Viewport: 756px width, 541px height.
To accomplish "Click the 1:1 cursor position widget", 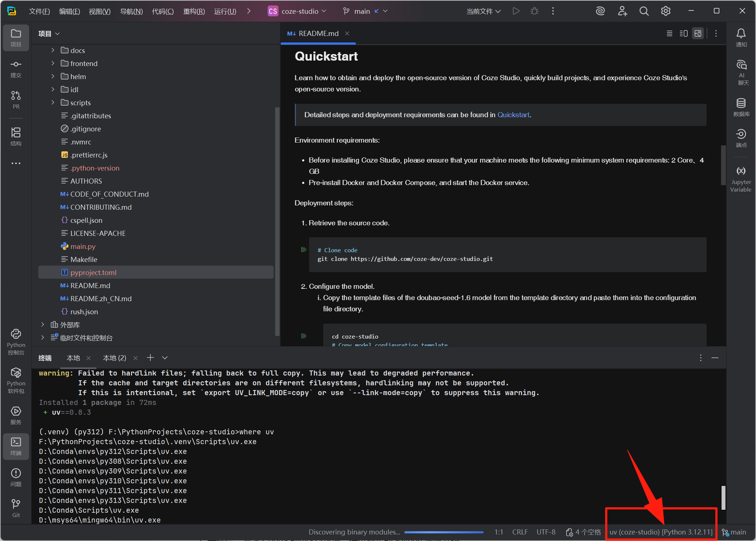I will click(x=499, y=532).
